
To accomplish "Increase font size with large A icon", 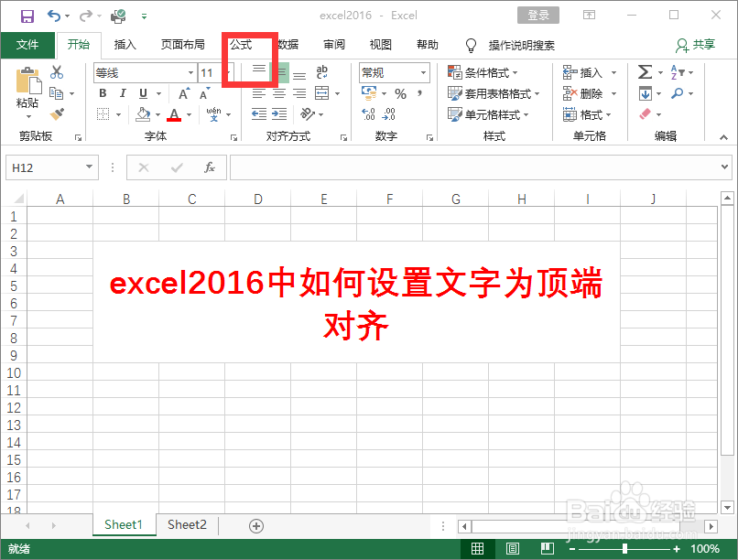I will (185, 93).
